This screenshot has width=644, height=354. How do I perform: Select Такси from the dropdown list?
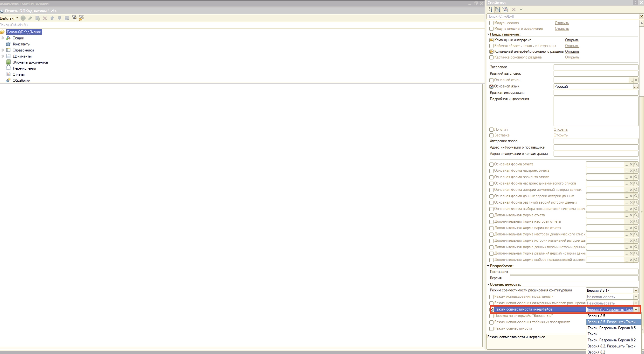592,334
